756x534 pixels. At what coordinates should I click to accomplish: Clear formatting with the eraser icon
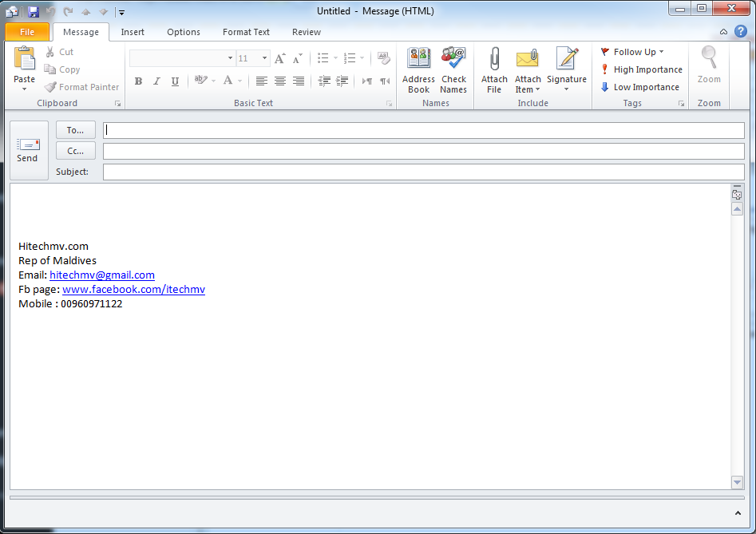384,58
